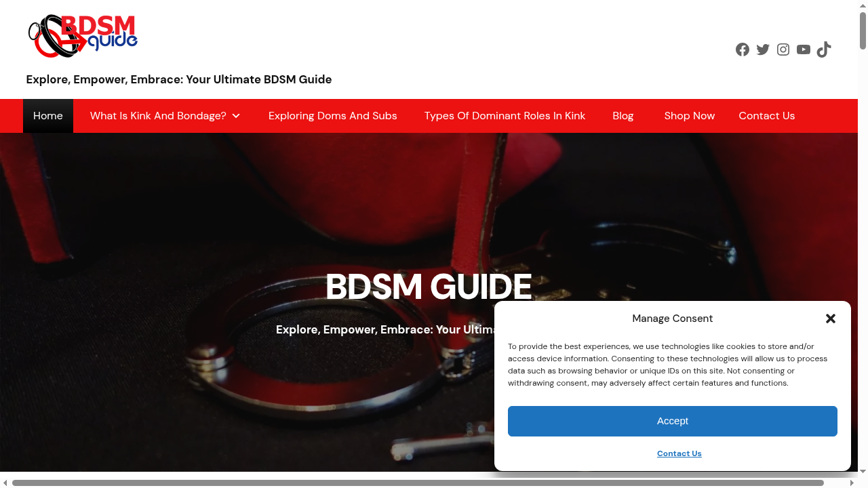Open the YouTube channel icon
Screen dimensions: 868x488
[804, 49]
